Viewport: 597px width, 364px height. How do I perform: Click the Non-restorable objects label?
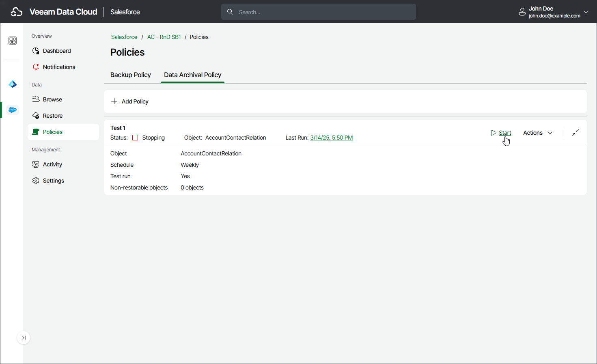coord(139,187)
